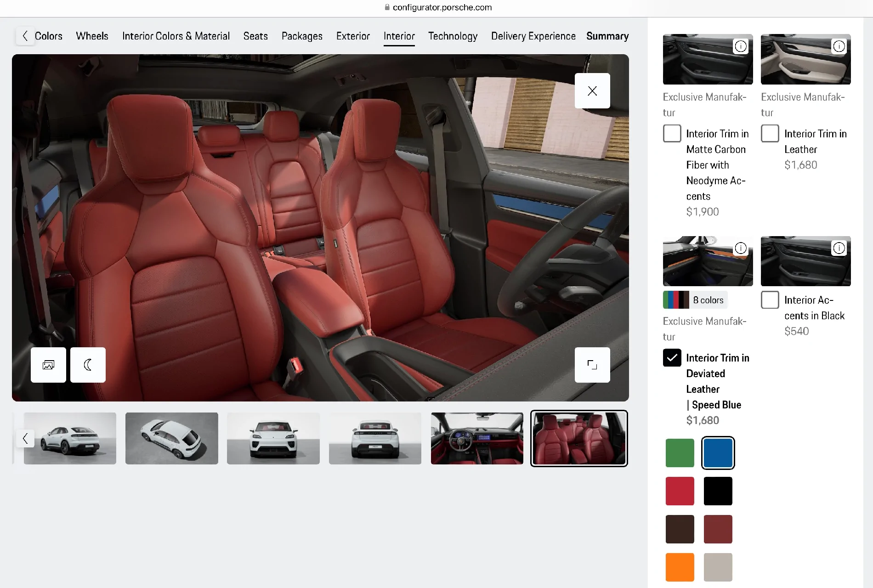Tick the Interior Accents in Black checkbox
This screenshot has height=588, width=873.
(770, 300)
